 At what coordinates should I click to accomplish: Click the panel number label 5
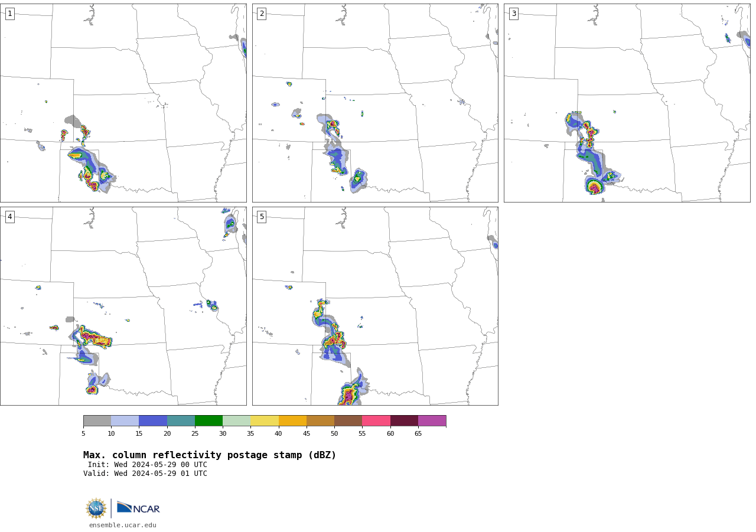coord(262,217)
